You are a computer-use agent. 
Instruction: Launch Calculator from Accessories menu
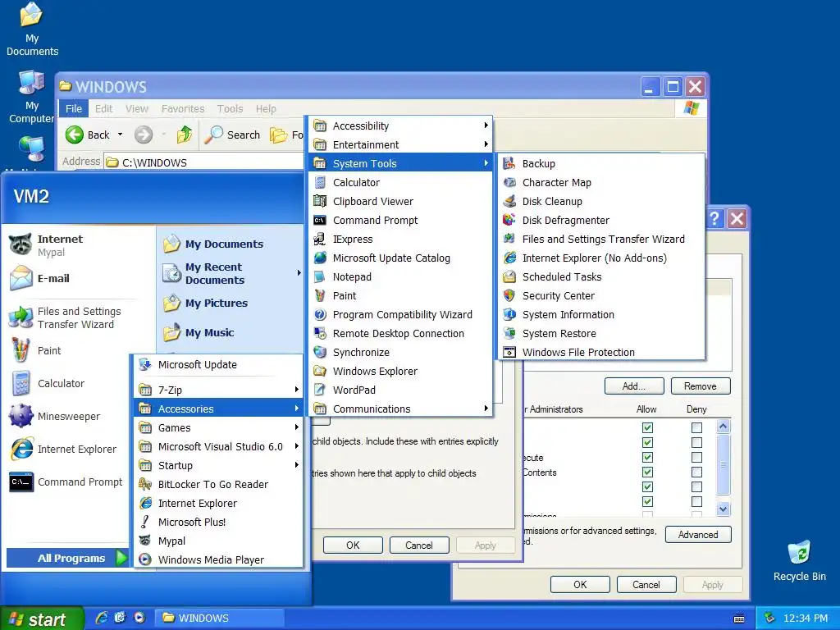[x=400, y=182]
